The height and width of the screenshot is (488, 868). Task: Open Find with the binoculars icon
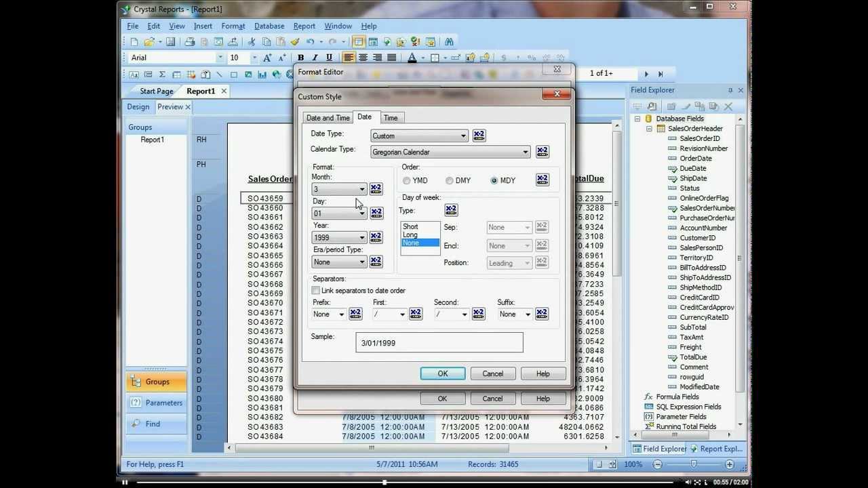pos(449,42)
